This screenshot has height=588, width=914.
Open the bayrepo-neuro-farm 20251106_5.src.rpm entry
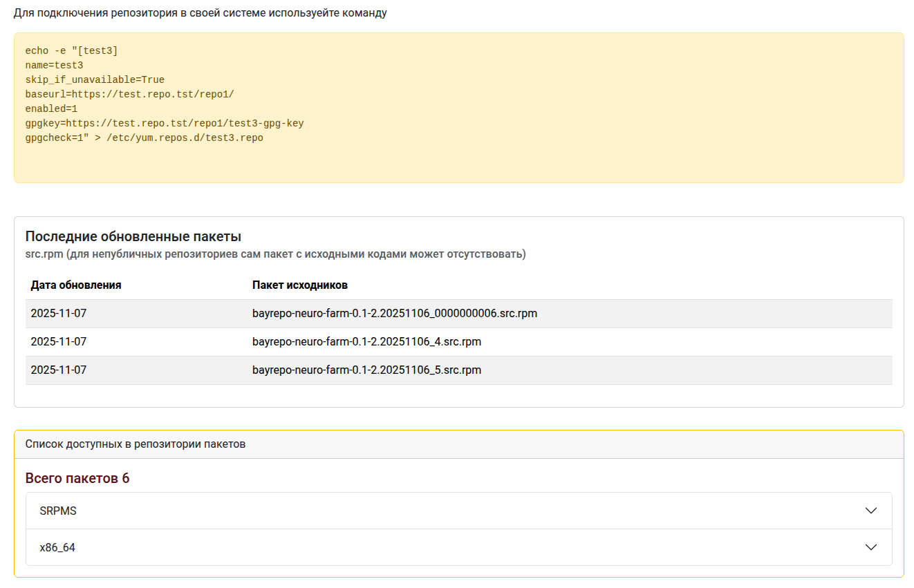pos(366,370)
